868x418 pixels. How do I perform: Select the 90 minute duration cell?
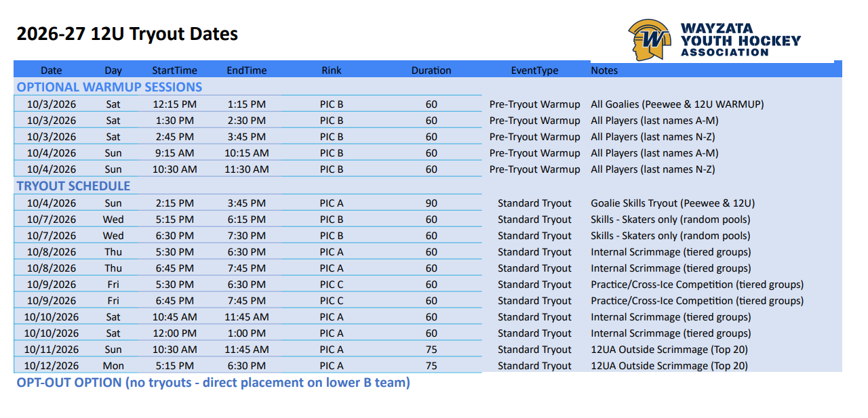(431, 203)
